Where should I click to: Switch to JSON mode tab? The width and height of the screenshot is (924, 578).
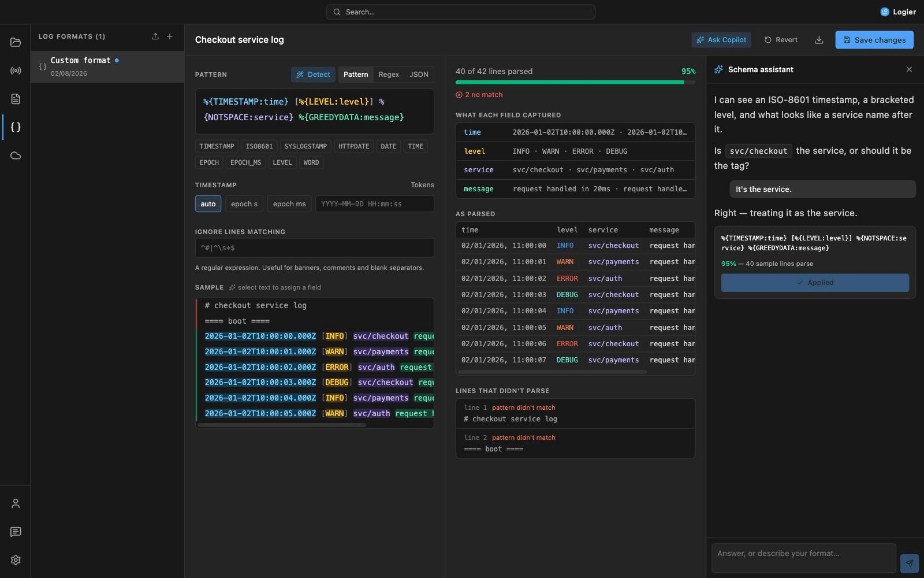pos(419,75)
